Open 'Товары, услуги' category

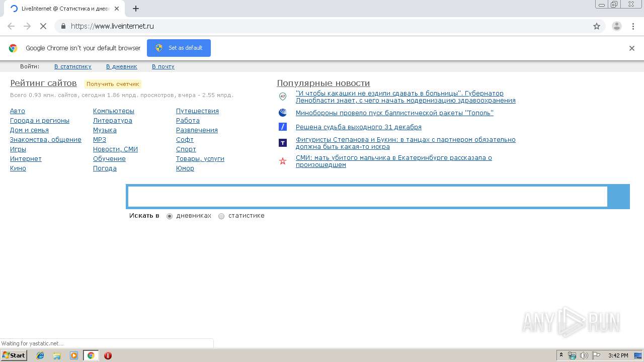pyautogui.click(x=200, y=159)
